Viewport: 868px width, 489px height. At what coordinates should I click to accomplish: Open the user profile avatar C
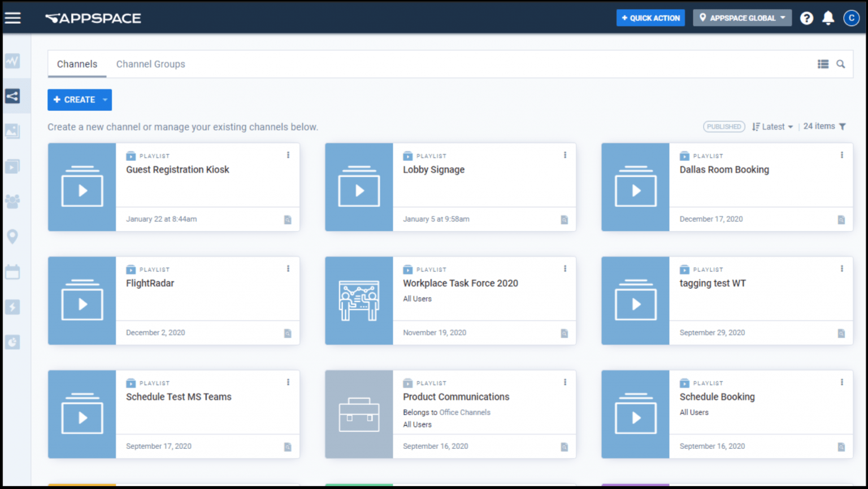click(852, 18)
